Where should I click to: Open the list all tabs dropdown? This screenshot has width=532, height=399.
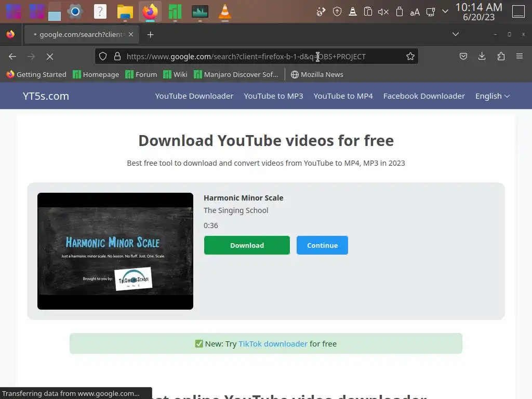(x=456, y=34)
